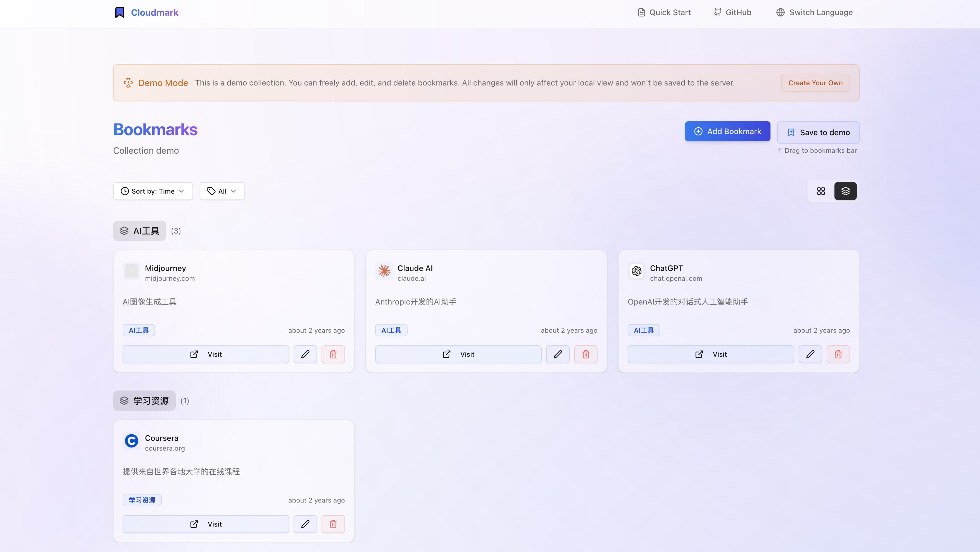Collapse the 学习资源 group header
980x552 pixels.
coord(144,401)
